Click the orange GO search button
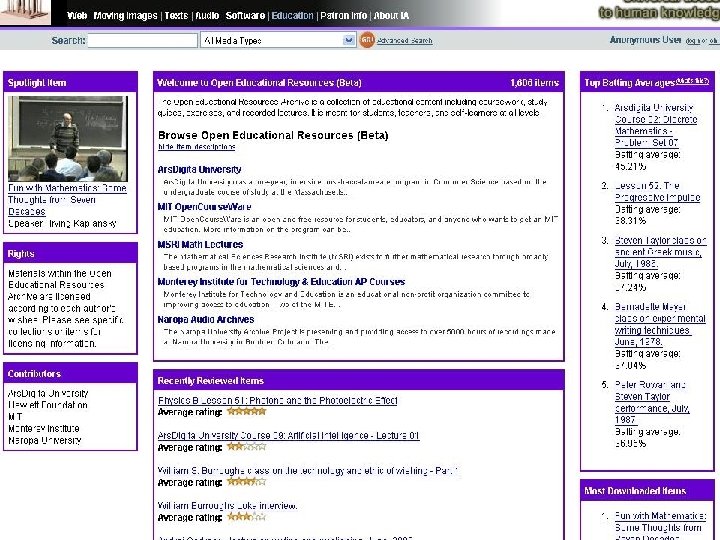Screen dimensions: 720x540 click(x=367, y=40)
